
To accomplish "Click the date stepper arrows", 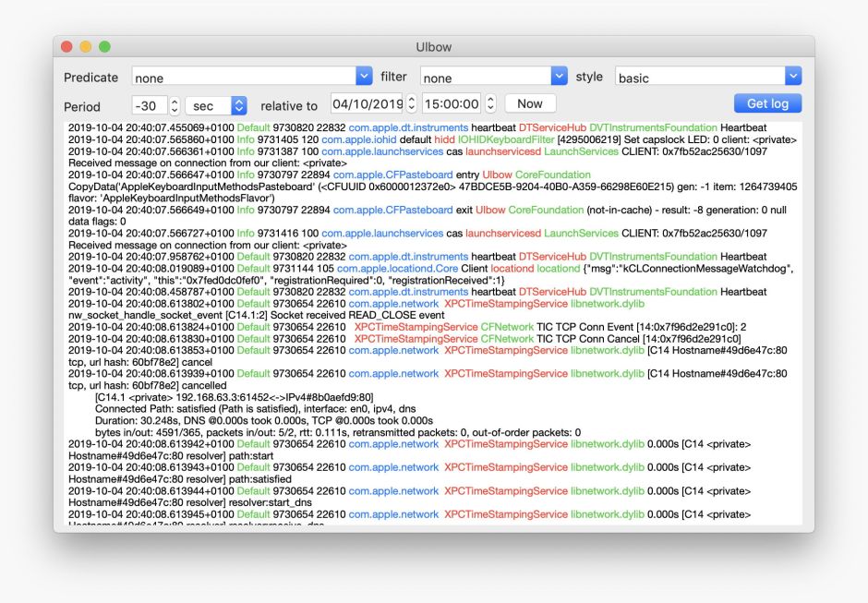I will [x=412, y=104].
